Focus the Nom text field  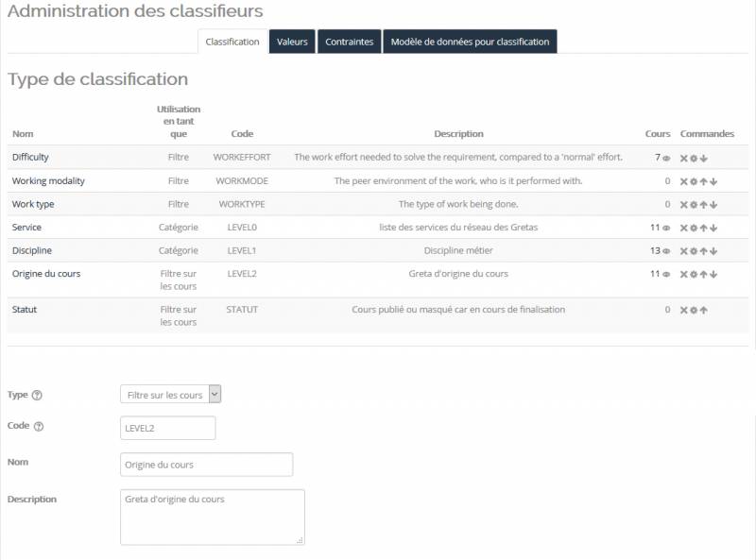tap(206, 465)
